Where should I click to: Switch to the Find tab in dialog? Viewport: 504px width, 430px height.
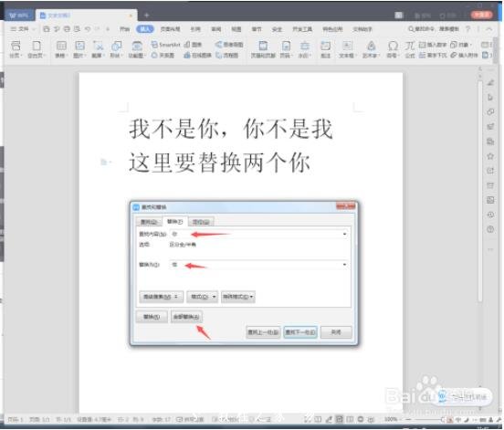(149, 222)
